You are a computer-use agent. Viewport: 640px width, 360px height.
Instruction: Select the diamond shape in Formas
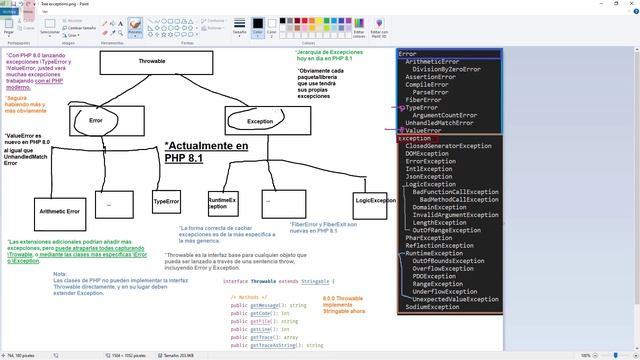point(157,28)
